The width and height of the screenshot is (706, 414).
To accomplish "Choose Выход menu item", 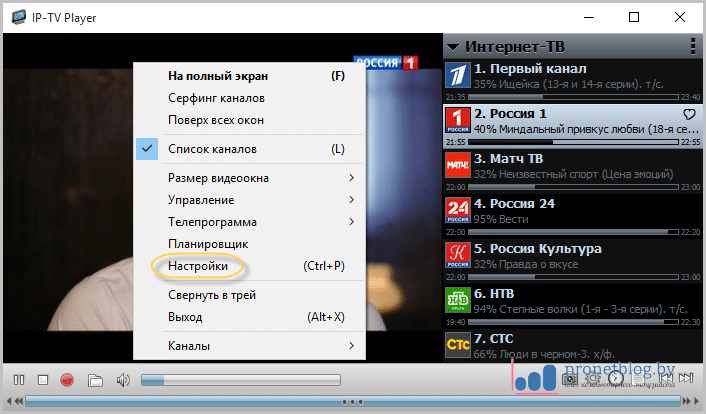I will click(249, 317).
